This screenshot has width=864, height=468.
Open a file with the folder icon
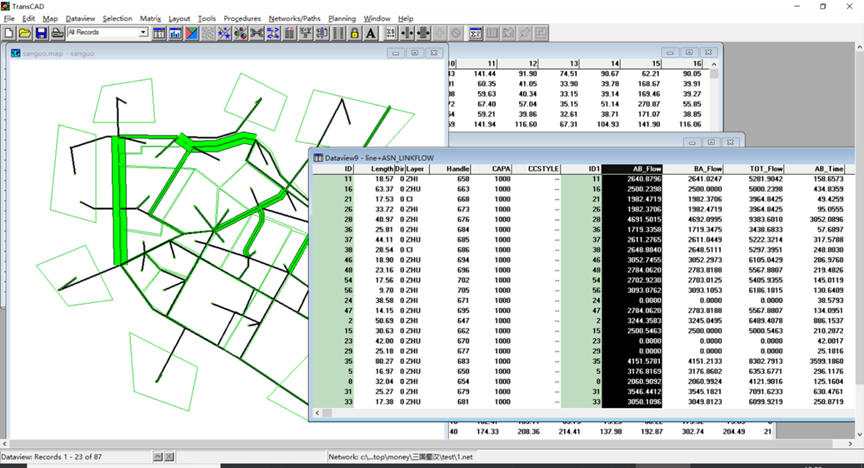pyautogui.click(x=25, y=33)
